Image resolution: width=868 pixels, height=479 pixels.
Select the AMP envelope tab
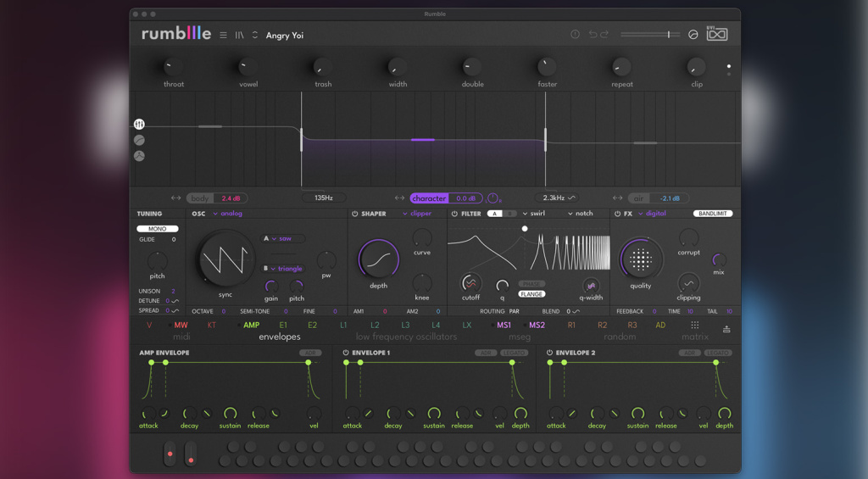(251, 325)
